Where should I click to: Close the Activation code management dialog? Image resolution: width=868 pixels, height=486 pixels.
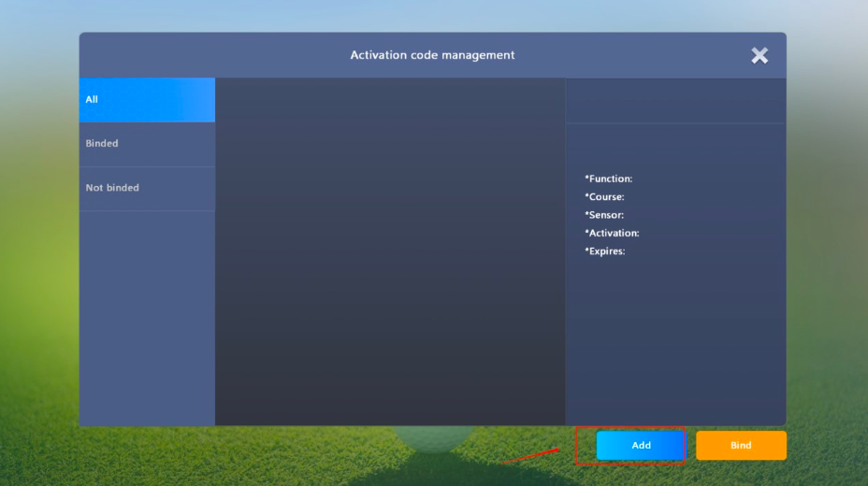[x=759, y=55]
